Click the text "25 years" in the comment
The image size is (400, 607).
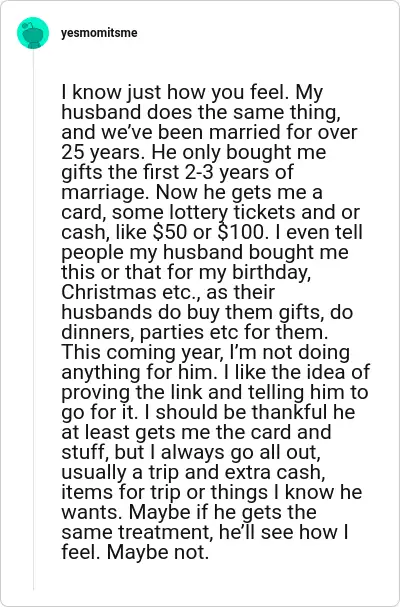point(101,153)
